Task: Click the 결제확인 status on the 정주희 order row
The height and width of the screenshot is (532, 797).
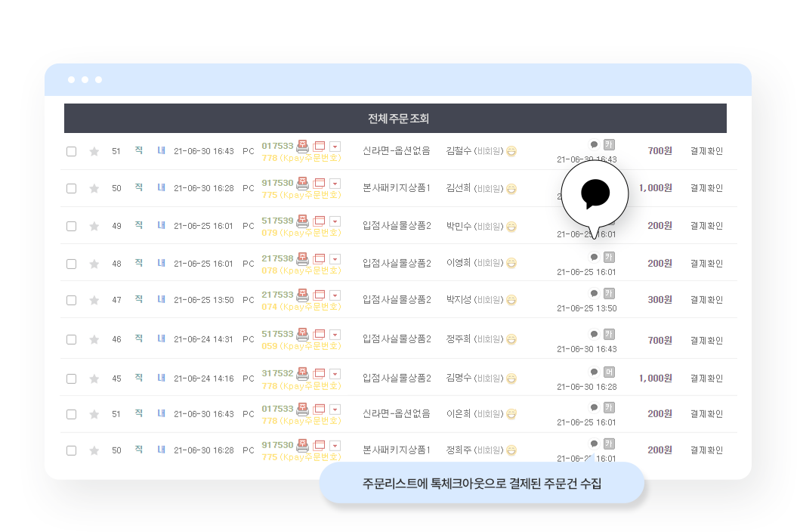Action: pyautogui.click(x=706, y=340)
